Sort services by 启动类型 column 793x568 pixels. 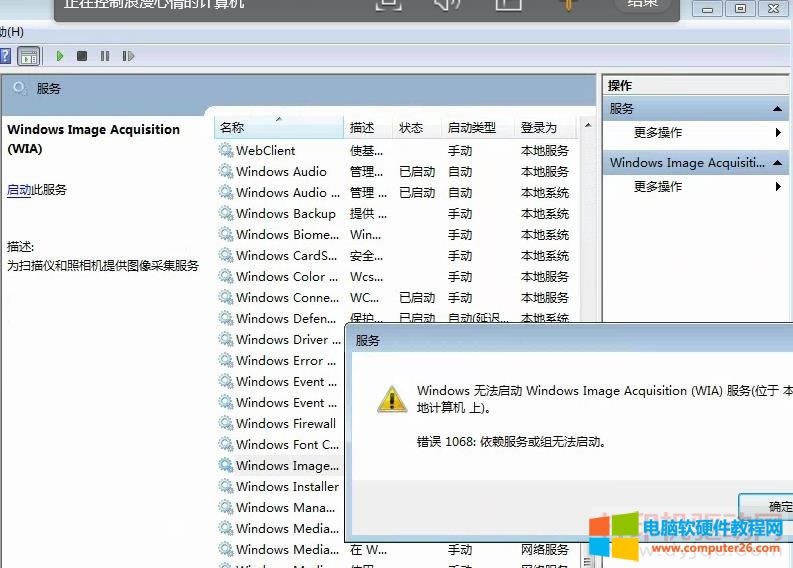coord(471,128)
